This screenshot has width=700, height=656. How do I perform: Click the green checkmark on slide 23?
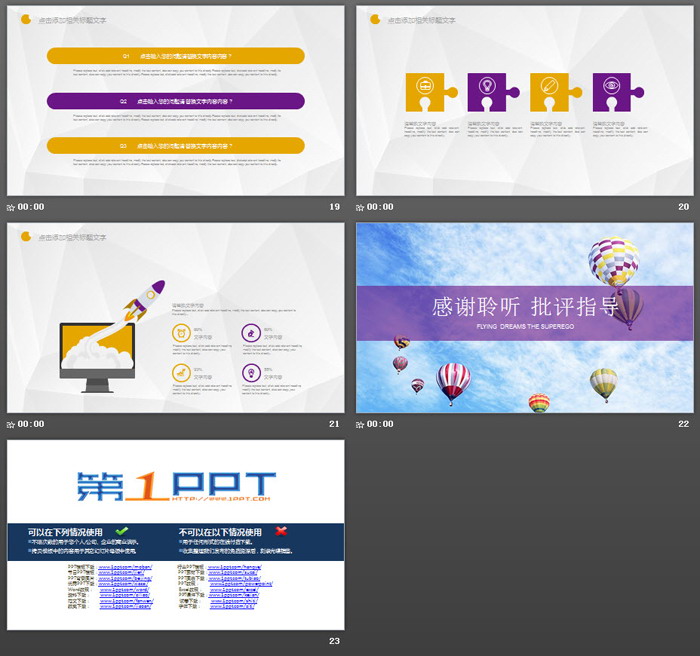pyautogui.click(x=122, y=531)
